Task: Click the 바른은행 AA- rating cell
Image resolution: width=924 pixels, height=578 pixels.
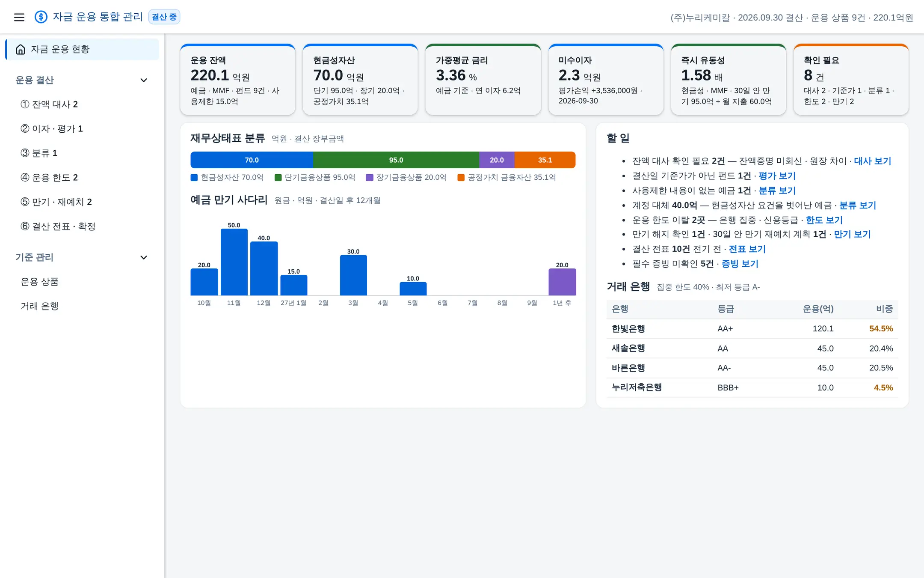Action: pyautogui.click(x=724, y=368)
